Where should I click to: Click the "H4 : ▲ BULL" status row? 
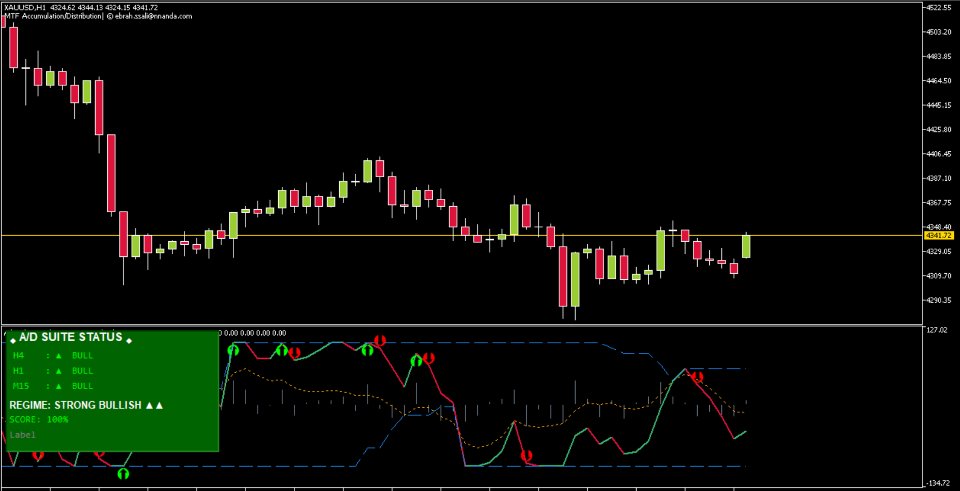53,355
